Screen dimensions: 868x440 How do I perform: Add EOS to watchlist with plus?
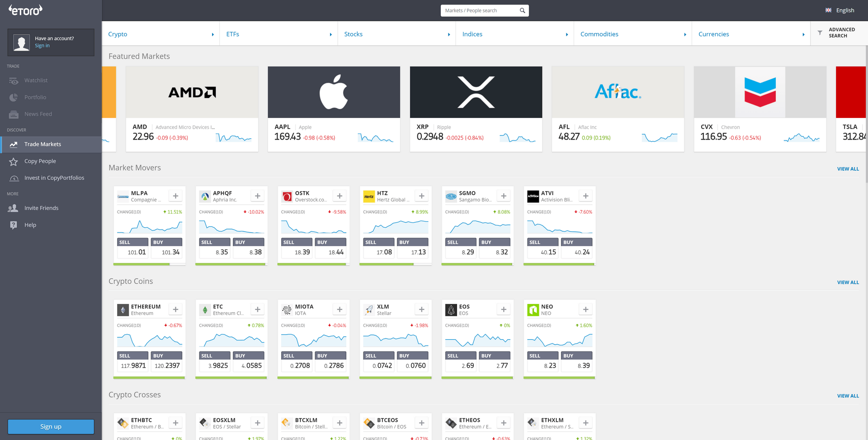(x=504, y=309)
